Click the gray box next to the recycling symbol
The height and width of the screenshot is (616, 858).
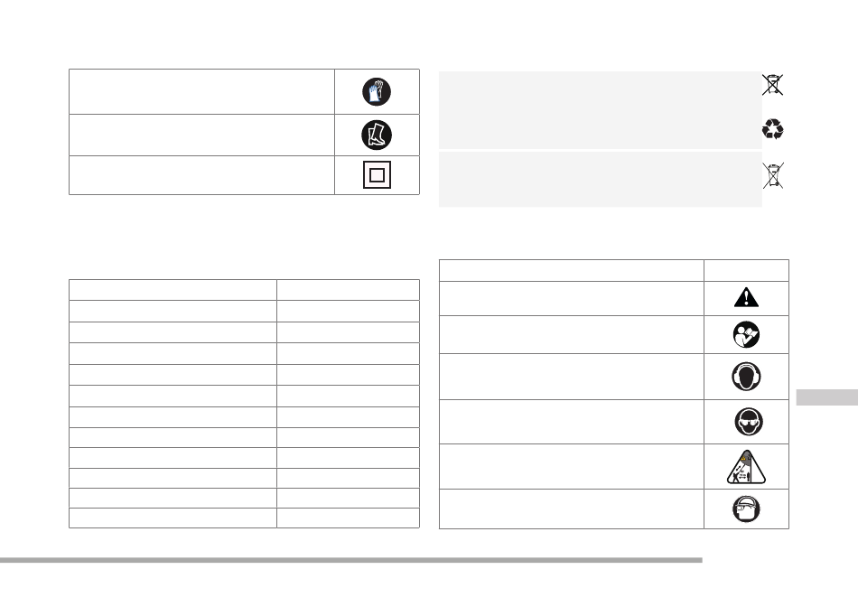(601, 110)
